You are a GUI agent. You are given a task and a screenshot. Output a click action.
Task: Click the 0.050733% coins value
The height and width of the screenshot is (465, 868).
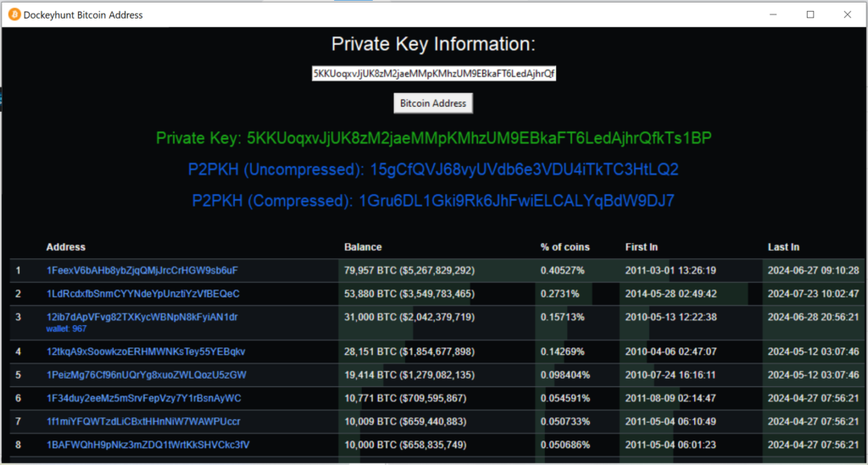tap(565, 421)
